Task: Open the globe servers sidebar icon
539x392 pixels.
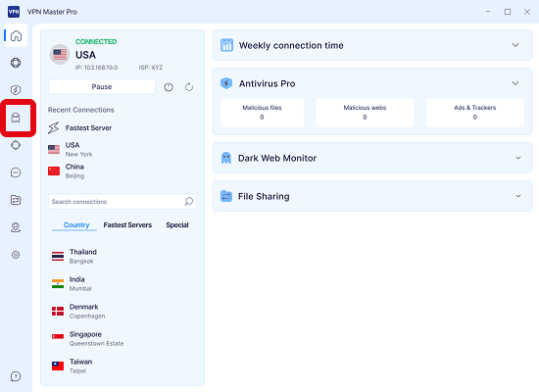Action: [16, 63]
